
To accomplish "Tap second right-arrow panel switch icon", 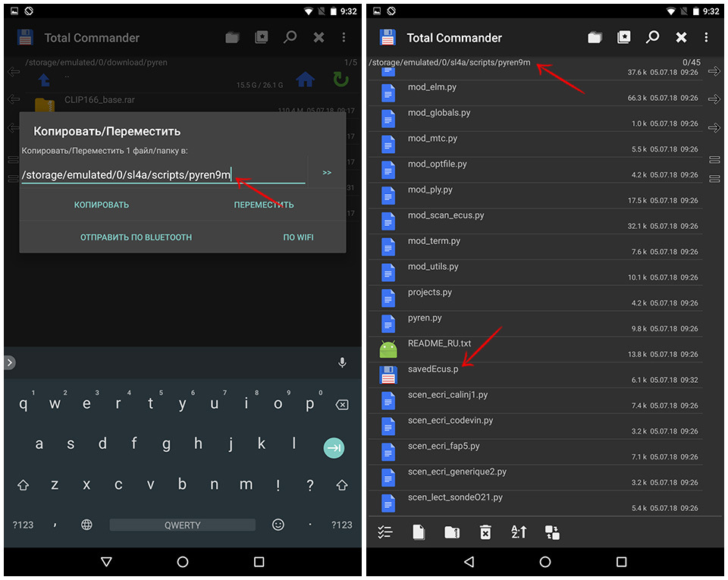I will pos(714,99).
